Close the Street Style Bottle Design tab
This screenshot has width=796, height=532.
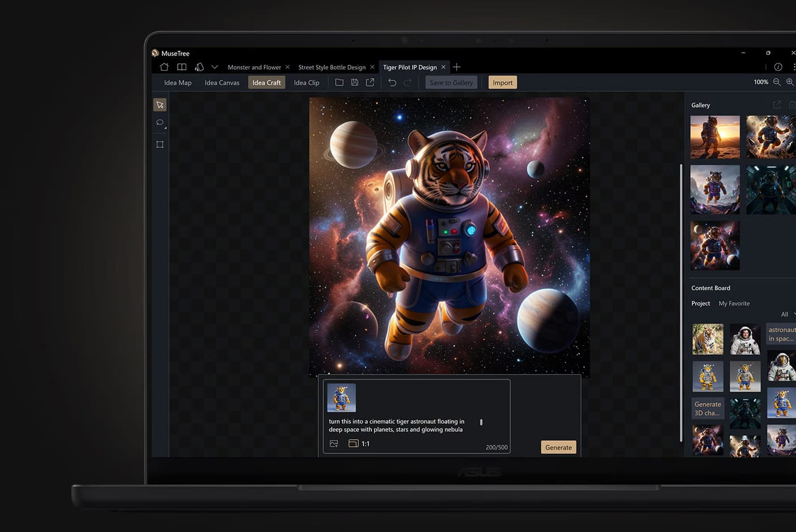[x=372, y=67]
